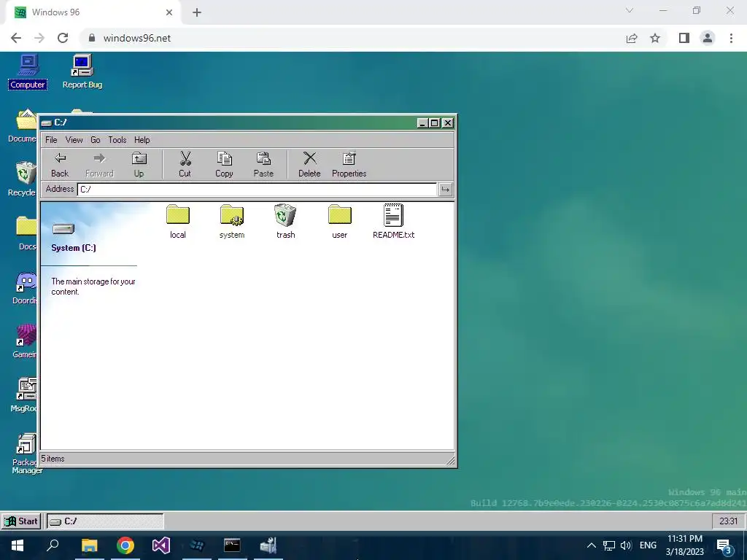
Task: Select the trash bin item
Action: (285, 222)
